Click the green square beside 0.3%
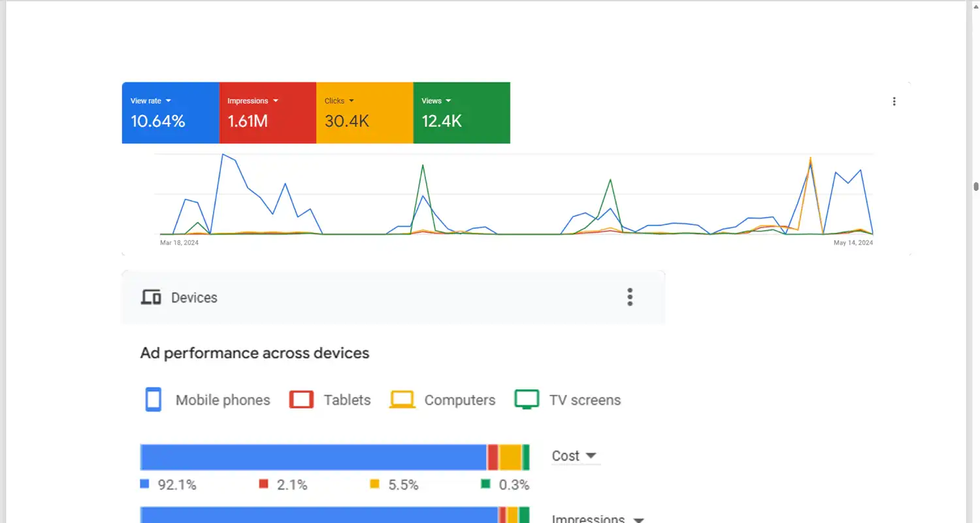 [x=484, y=484]
